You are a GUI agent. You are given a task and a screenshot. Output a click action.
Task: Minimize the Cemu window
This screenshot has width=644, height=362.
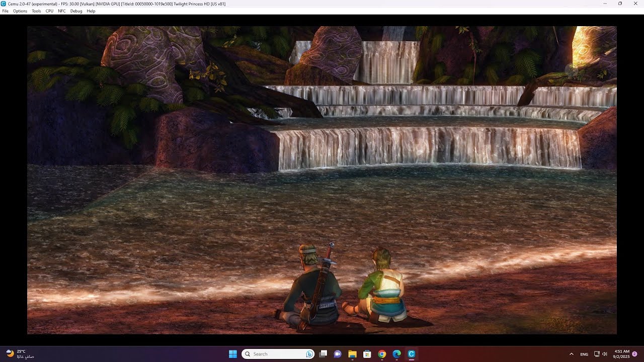605,4
